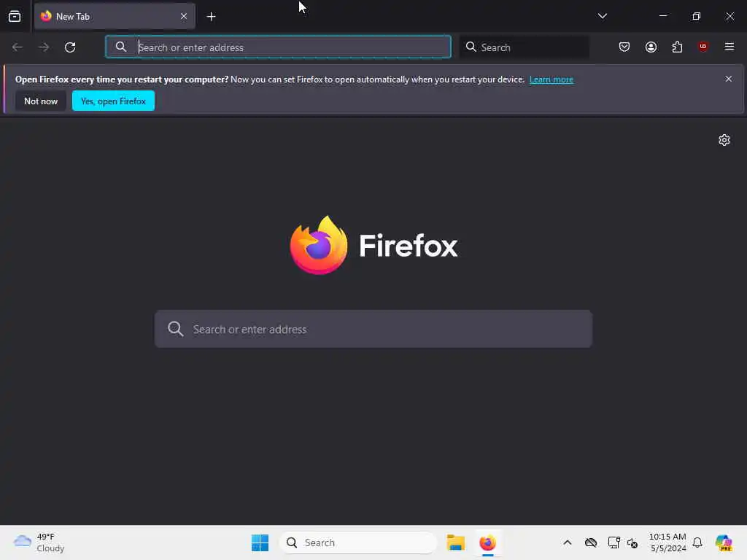Open the network display tray icon

point(614,542)
